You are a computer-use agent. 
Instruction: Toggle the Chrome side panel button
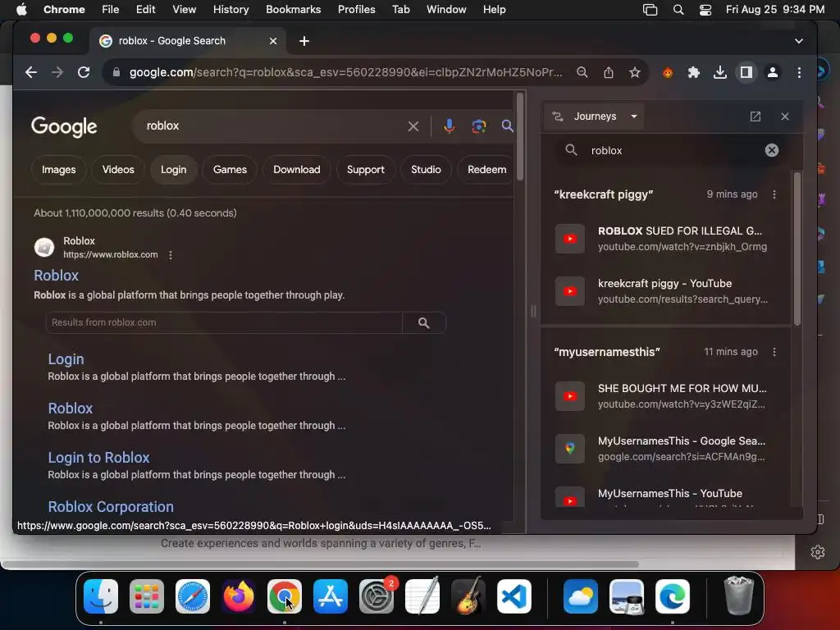click(x=746, y=72)
